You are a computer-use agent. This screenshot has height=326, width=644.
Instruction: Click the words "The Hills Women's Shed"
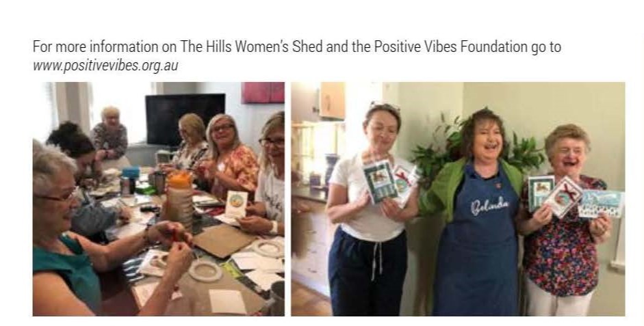tap(252, 46)
